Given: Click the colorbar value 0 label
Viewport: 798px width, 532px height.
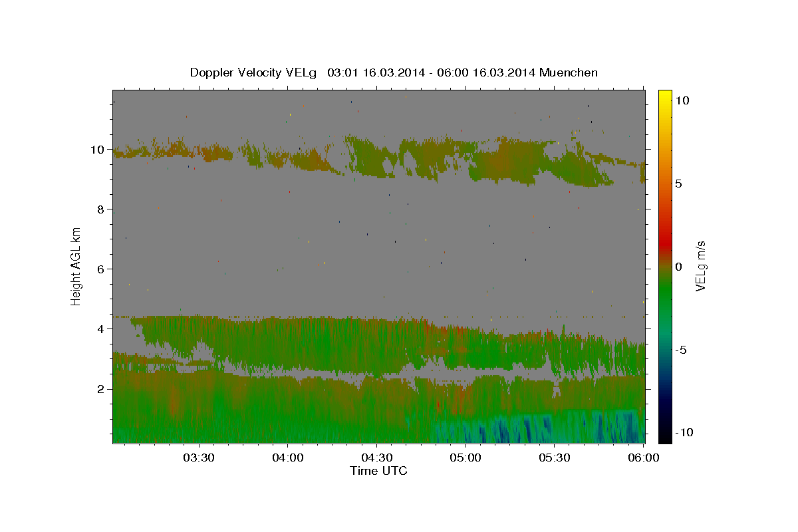Looking at the screenshot, I should click(679, 267).
